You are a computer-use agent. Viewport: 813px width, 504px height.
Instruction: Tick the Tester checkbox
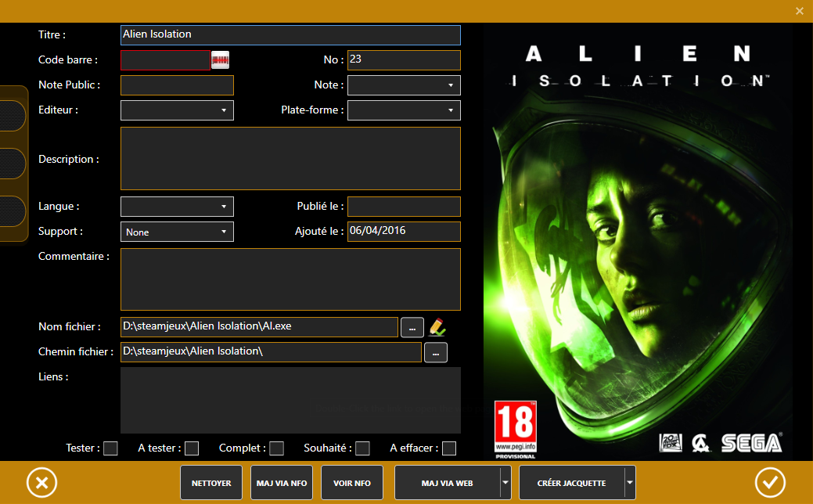tap(110, 448)
